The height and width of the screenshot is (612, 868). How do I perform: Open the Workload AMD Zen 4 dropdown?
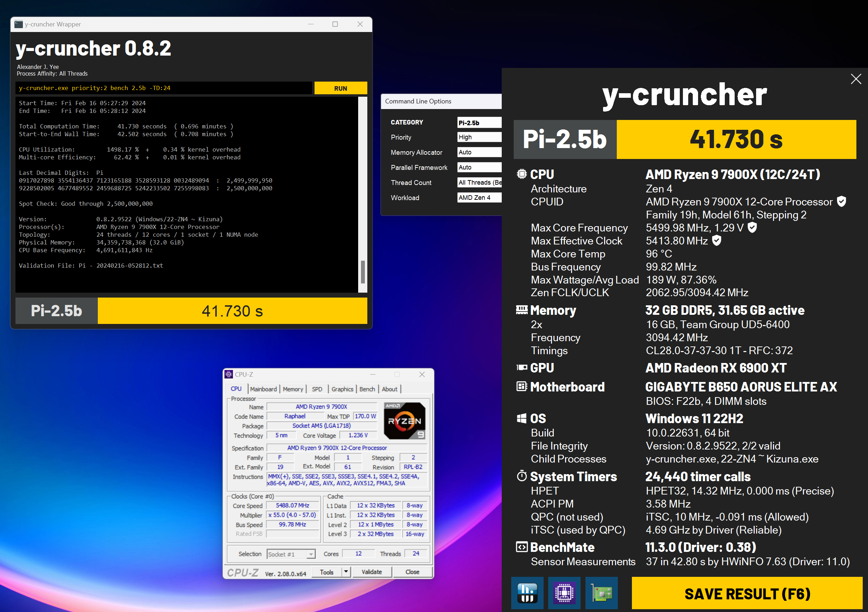click(479, 197)
